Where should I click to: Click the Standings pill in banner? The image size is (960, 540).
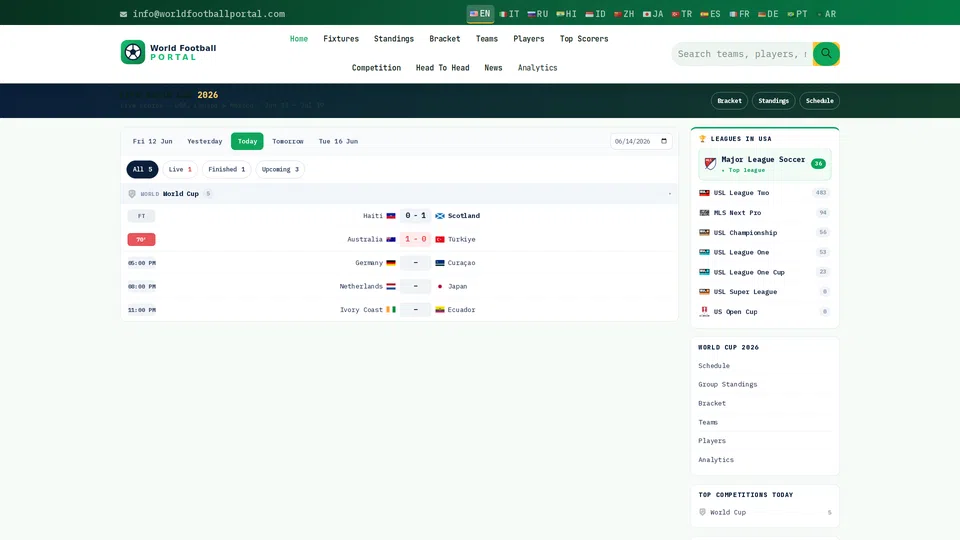pyautogui.click(x=773, y=101)
